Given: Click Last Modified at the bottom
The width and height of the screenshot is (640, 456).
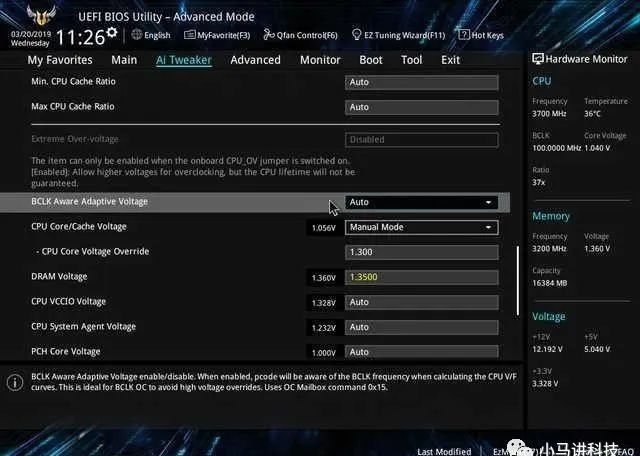Looking at the screenshot, I should pos(444,452).
